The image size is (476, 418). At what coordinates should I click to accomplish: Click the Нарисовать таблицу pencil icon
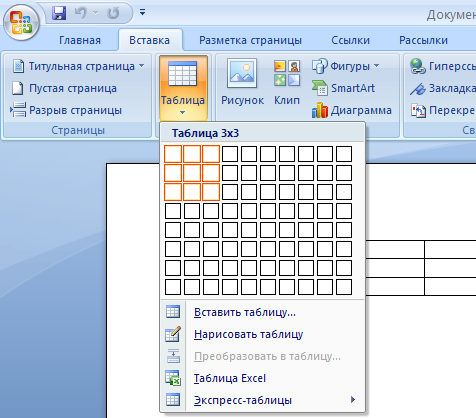tap(173, 334)
